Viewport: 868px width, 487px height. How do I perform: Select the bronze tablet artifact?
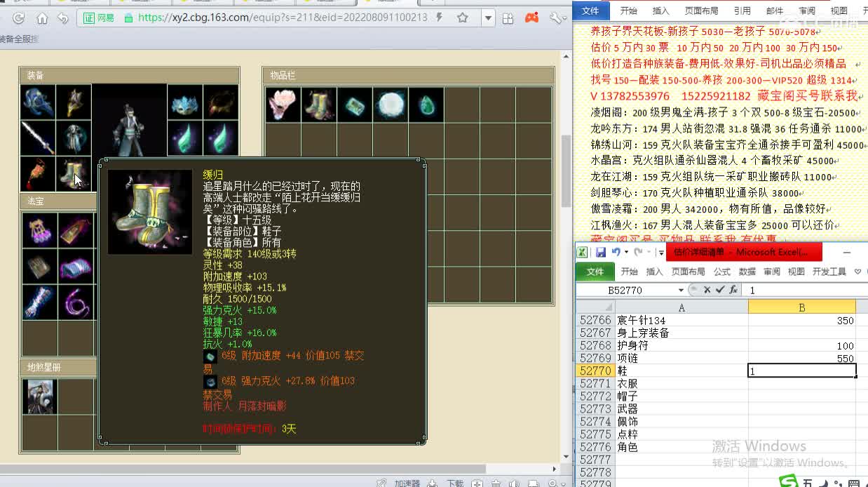[39, 266]
